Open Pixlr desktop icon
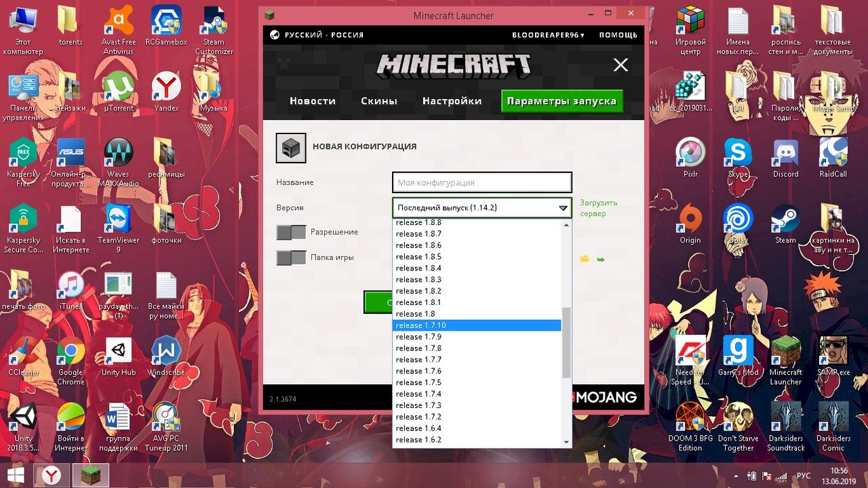This screenshot has height=488, width=868. 690,158
